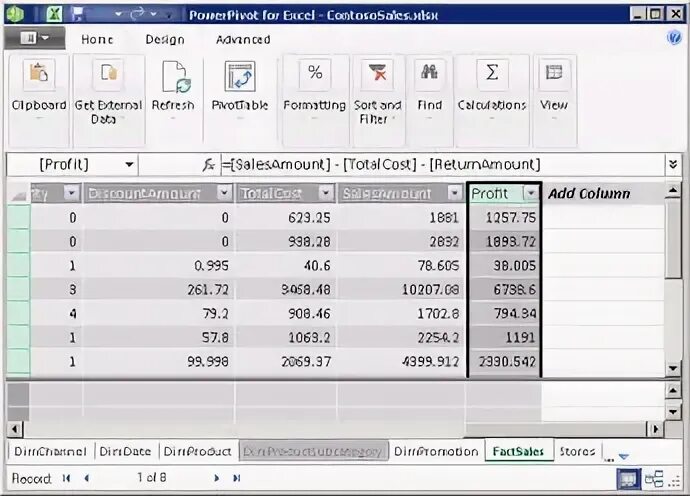The width and height of the screenshot is (690, 496).
Task: Click the Refresh icon
Action: click(x=176, y=77)
